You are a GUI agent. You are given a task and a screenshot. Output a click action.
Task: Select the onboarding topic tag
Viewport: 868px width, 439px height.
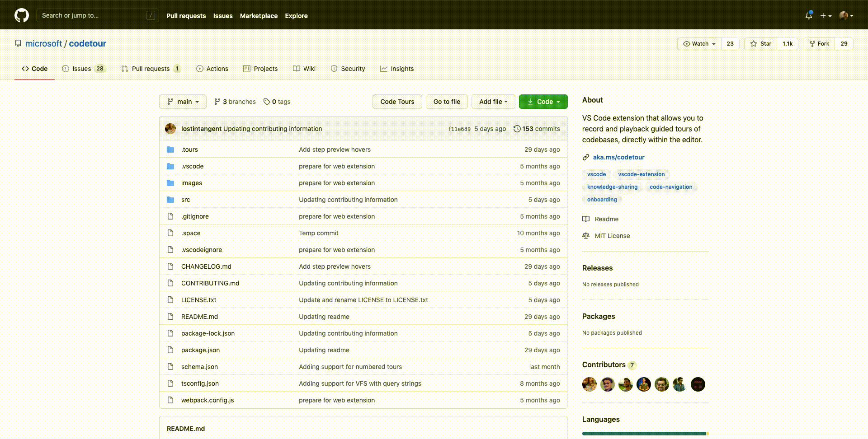(x=602, y=200)
